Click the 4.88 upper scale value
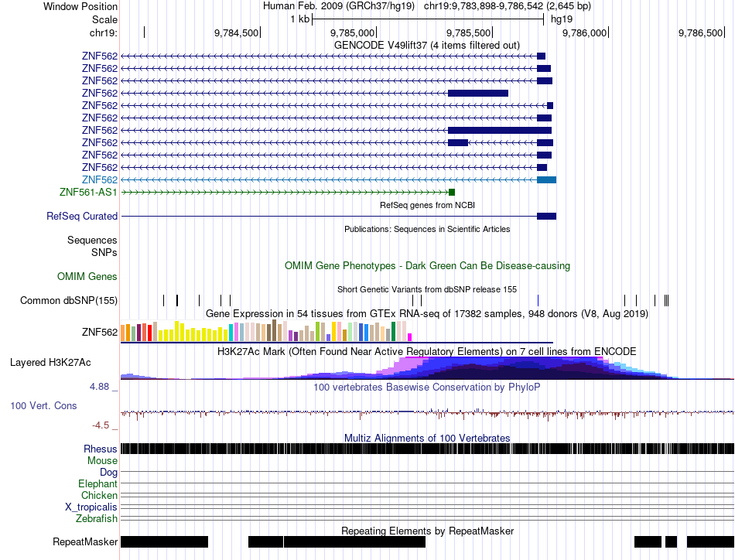 coord(99,387)
